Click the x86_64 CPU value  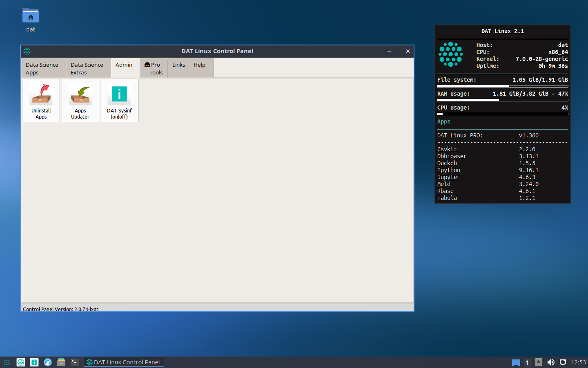coord(558,52)
